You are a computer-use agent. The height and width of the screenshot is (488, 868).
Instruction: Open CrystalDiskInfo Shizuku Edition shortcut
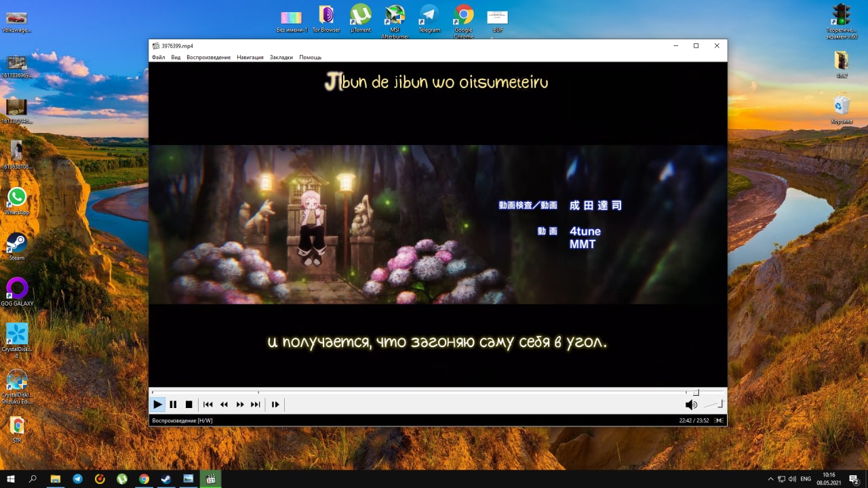(17, 386)
